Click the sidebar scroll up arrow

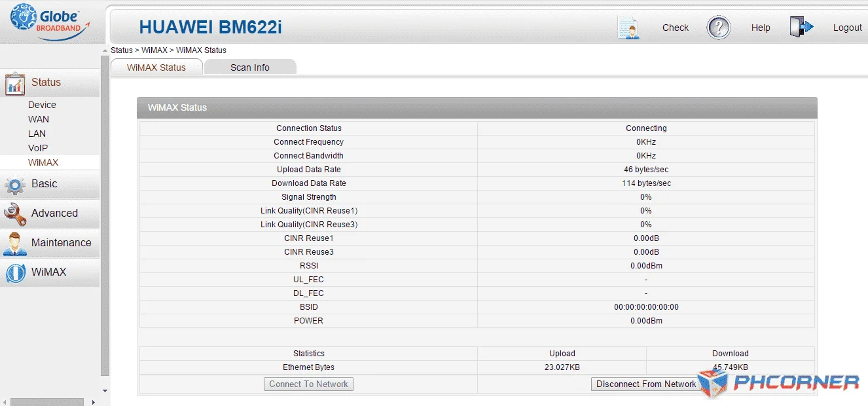point(105,50)
